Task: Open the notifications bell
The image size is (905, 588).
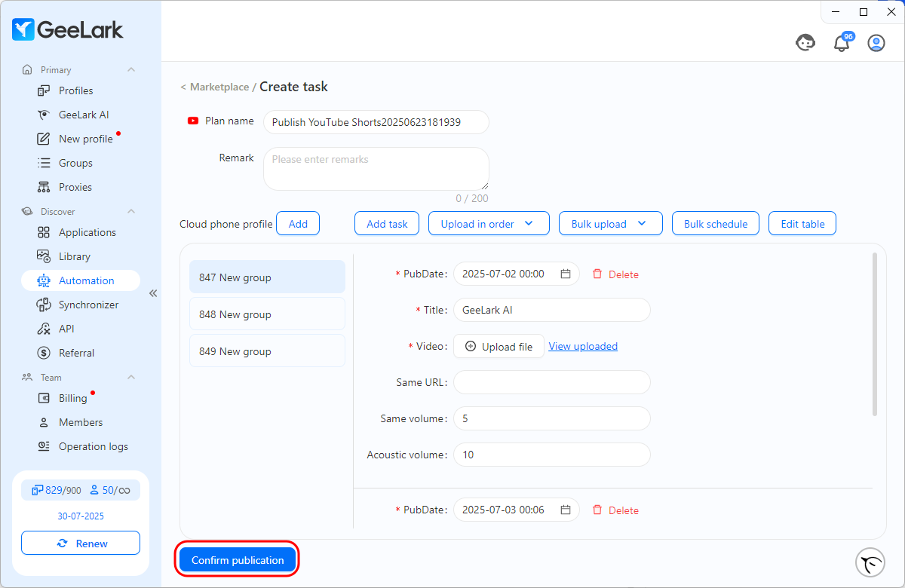Action: pos(841,44)
